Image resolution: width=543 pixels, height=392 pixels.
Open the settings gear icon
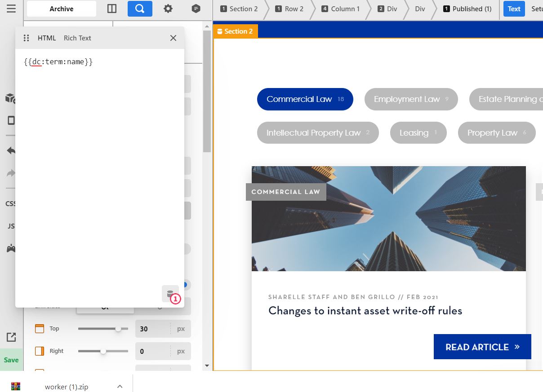pos(168,9)
